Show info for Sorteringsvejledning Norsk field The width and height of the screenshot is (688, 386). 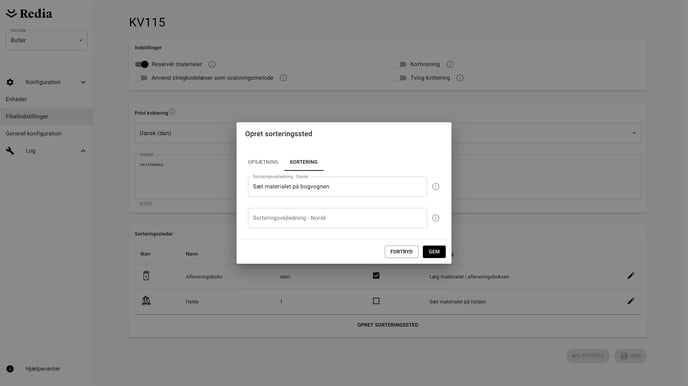click(436, 218)
